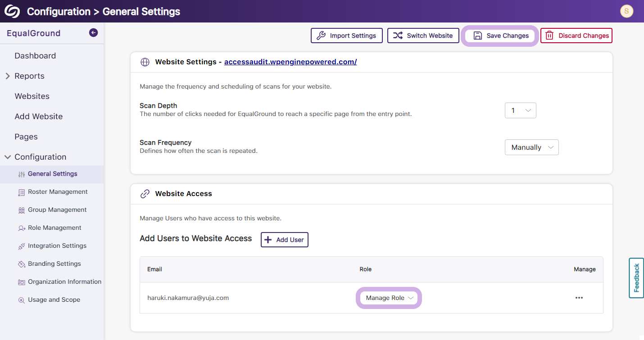The width and height of the screenshot is (644, 340).
Task: Click the Usage and Scope icon
Action: click(x=21, y=300)
